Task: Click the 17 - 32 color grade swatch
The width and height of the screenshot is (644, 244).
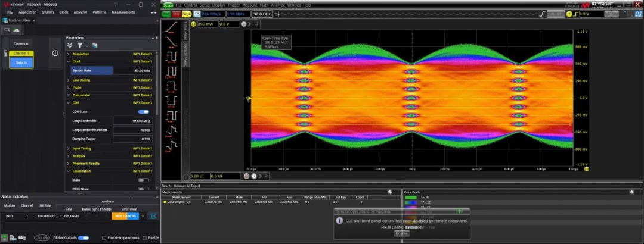Action: (x=411, y=202)
